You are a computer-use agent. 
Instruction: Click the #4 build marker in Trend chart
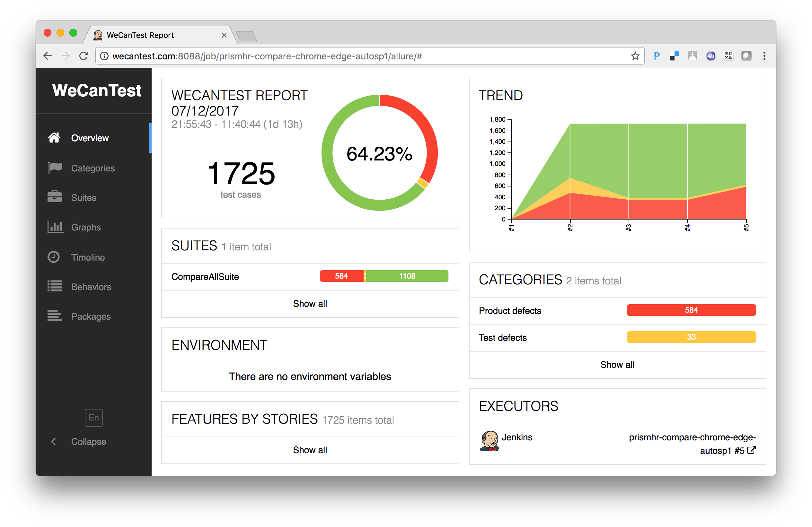click(687, 228)
